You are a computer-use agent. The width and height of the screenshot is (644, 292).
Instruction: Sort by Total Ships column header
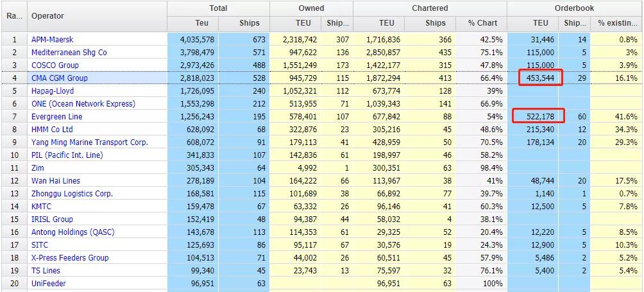[244, 23]
